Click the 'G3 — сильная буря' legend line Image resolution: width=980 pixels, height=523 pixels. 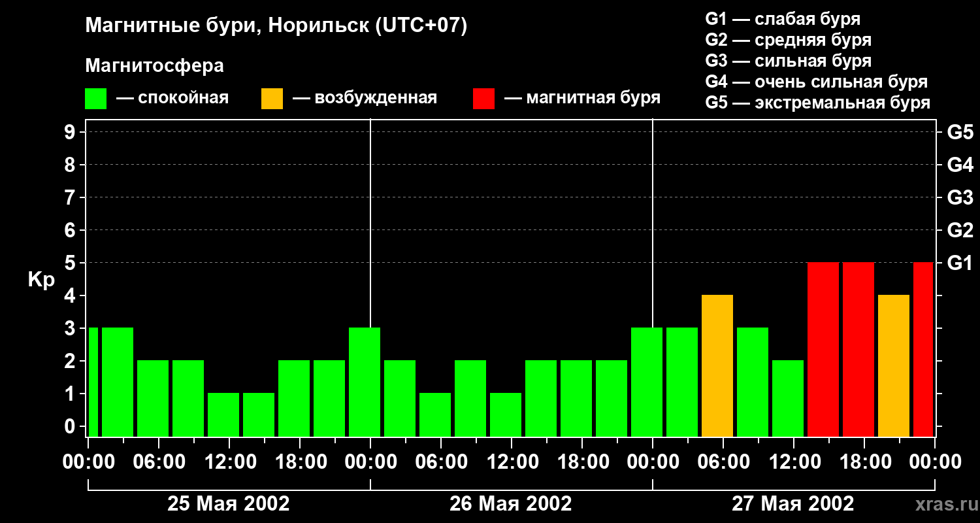tap(789, 61)
